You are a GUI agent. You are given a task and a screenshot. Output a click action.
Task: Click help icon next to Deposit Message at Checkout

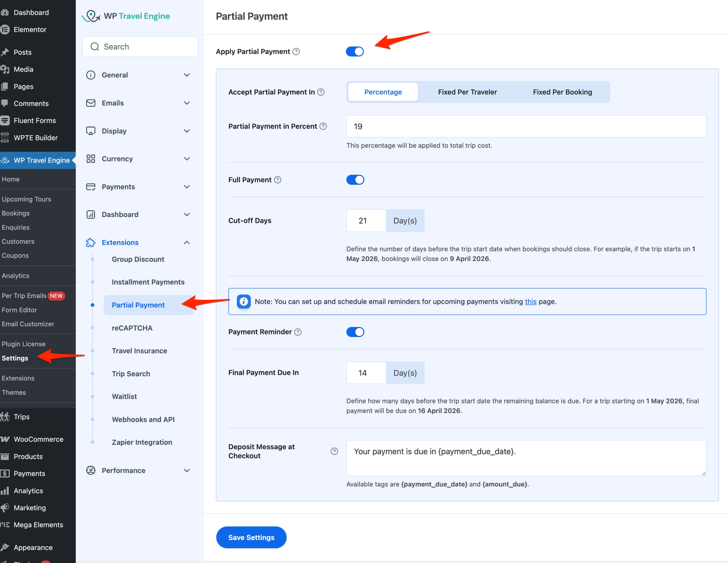point(334,451)
